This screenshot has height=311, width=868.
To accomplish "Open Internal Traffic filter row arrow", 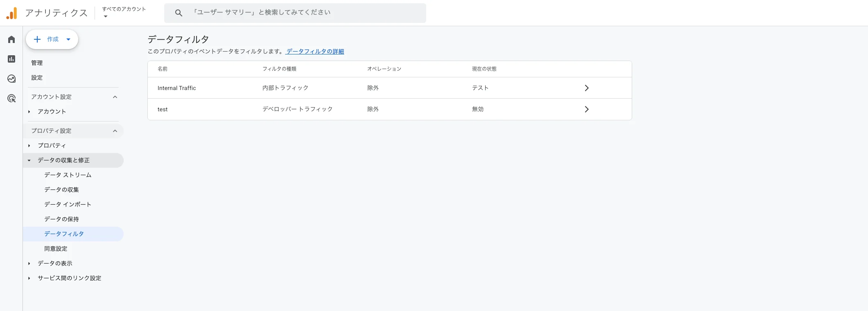I will [586, 88].
